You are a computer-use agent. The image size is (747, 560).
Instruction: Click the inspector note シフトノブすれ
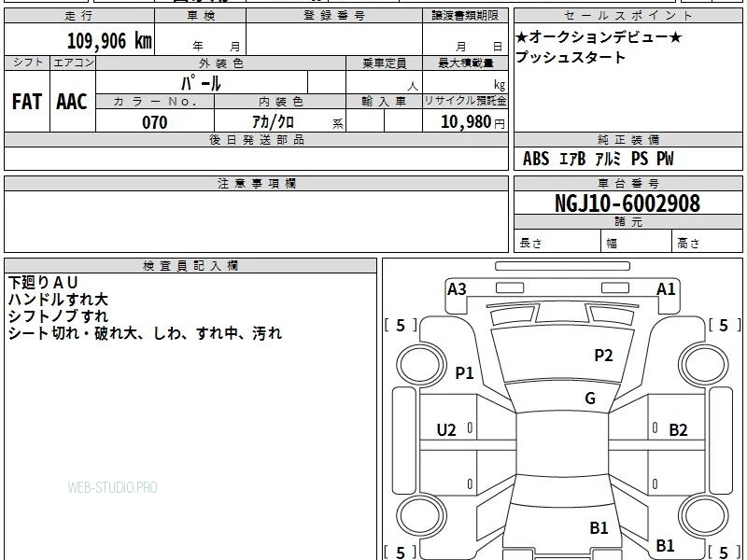58,316
